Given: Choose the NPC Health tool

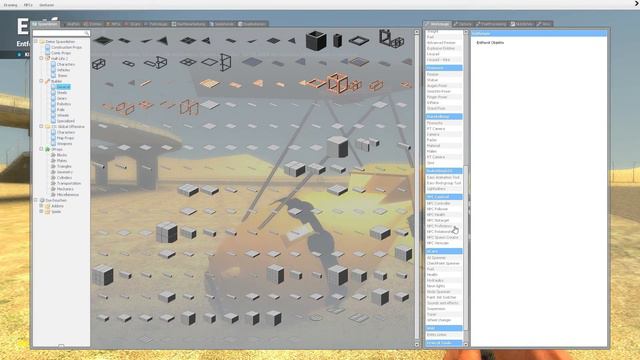Looking at the screenshot, I should tap(444, 215).
